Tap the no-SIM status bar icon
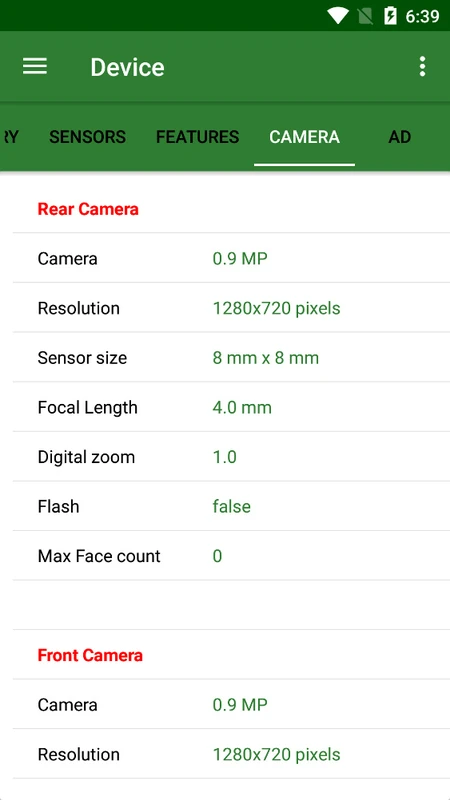The height and width of the screenshot is (800, 450). click(365, 16)
